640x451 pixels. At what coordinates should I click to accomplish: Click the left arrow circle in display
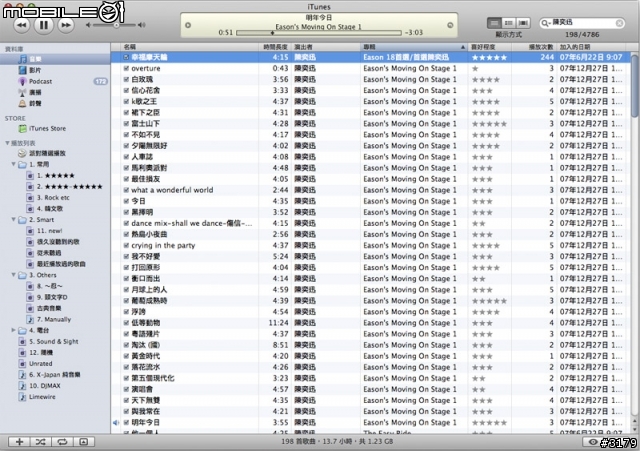188,25
